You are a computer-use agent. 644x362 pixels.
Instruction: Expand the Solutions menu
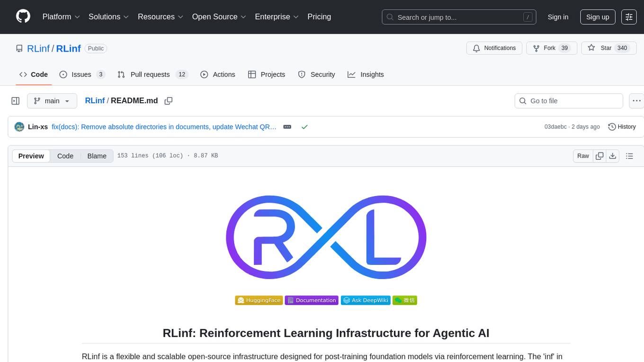tap(109, 17)
